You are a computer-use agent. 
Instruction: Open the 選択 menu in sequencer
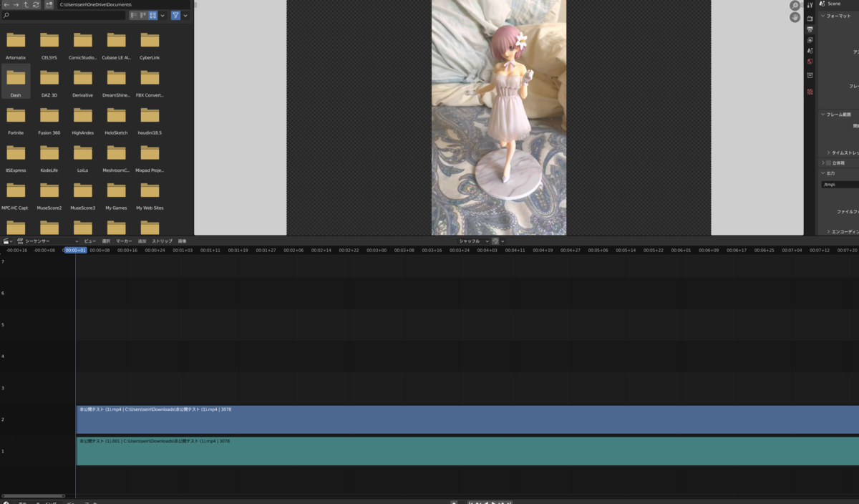coord(106,241)
